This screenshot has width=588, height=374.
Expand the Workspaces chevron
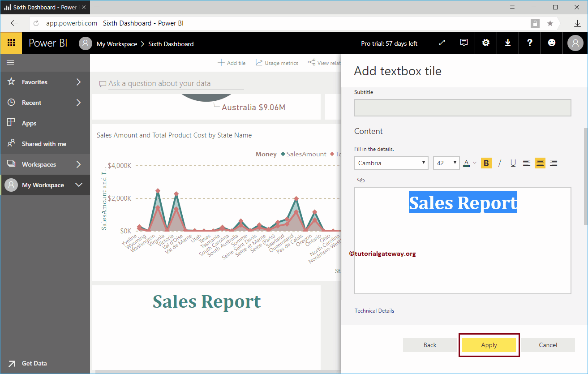(x=79, y=164)
